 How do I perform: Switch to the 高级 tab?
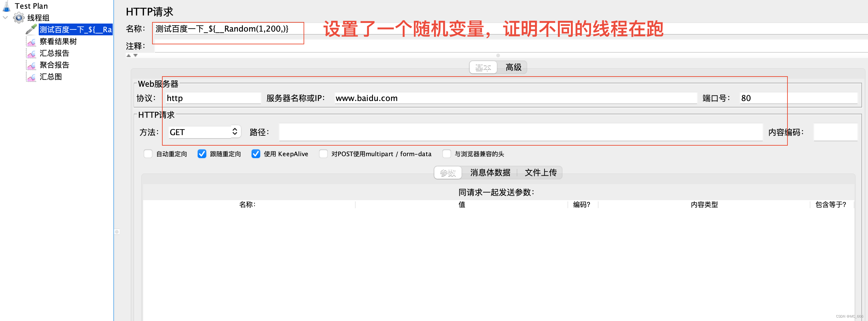point(513,68)
